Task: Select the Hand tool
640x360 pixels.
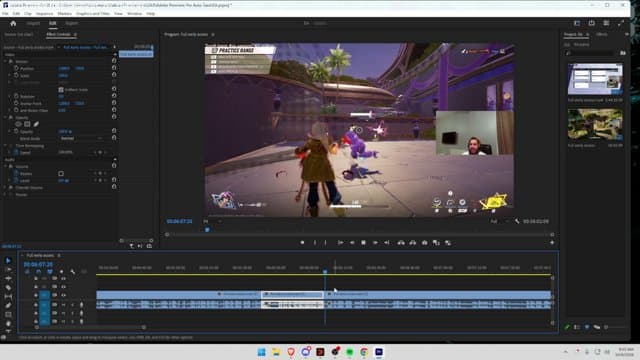Action: pos(8,323)
